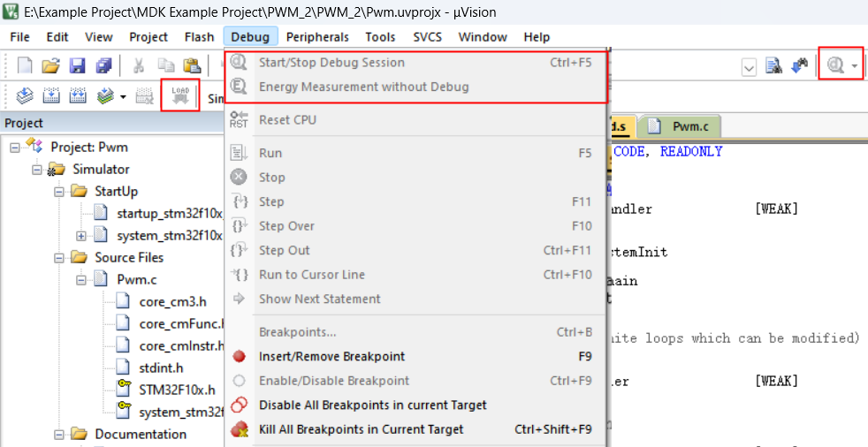Screen dimensions: 868x447
Task: Open the batch build dropdown arrow
Action: click(x=123, y=96)
